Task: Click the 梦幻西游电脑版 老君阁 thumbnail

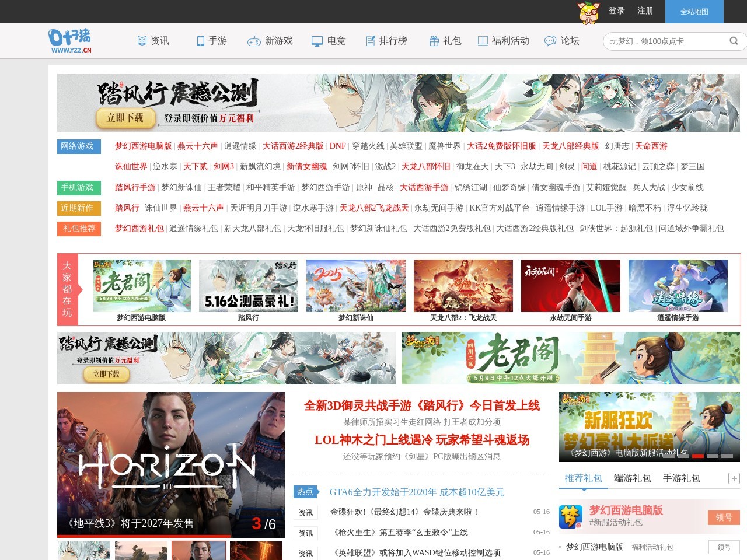Action: pos(142,286)
